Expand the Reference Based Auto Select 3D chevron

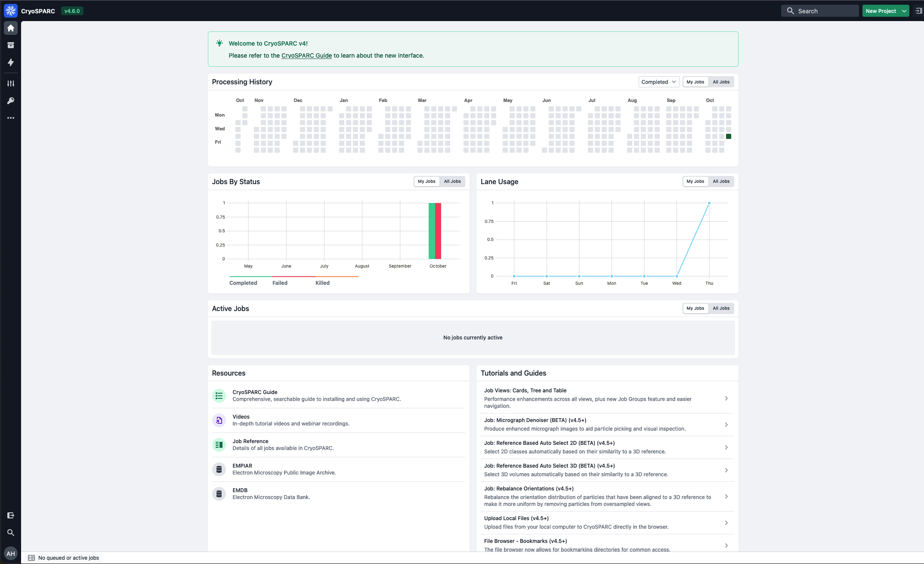tap(726, 470)
